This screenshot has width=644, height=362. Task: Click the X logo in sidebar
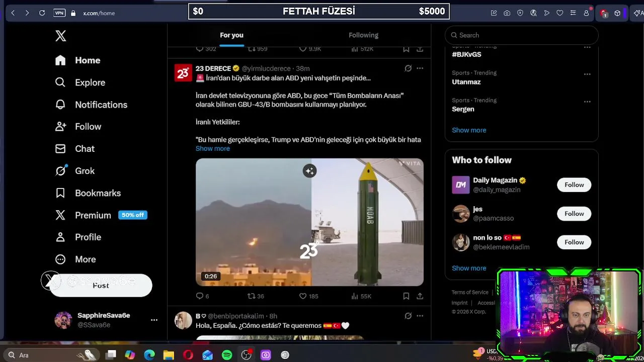(60, 36)
